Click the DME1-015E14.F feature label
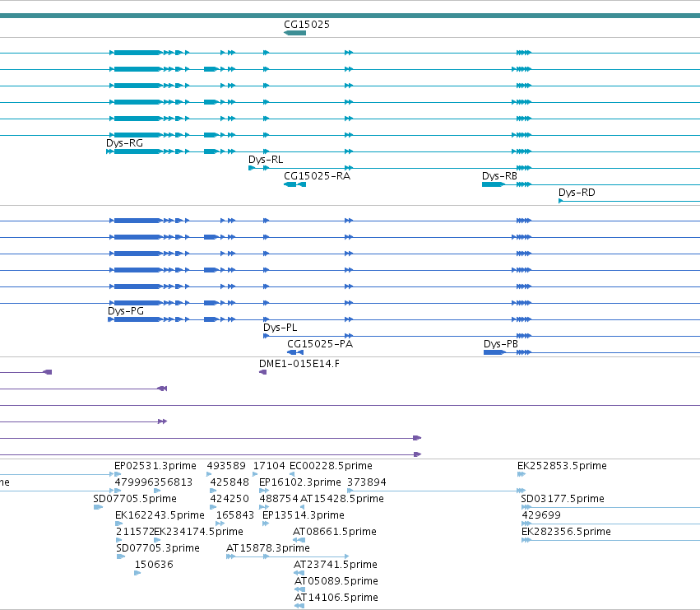 [299, 364]
